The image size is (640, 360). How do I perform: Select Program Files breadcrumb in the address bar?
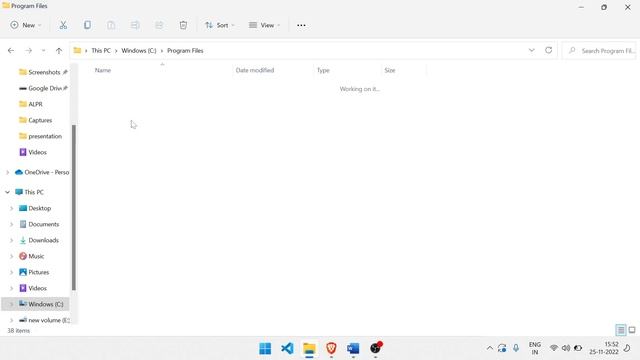(x=185, y=51)
